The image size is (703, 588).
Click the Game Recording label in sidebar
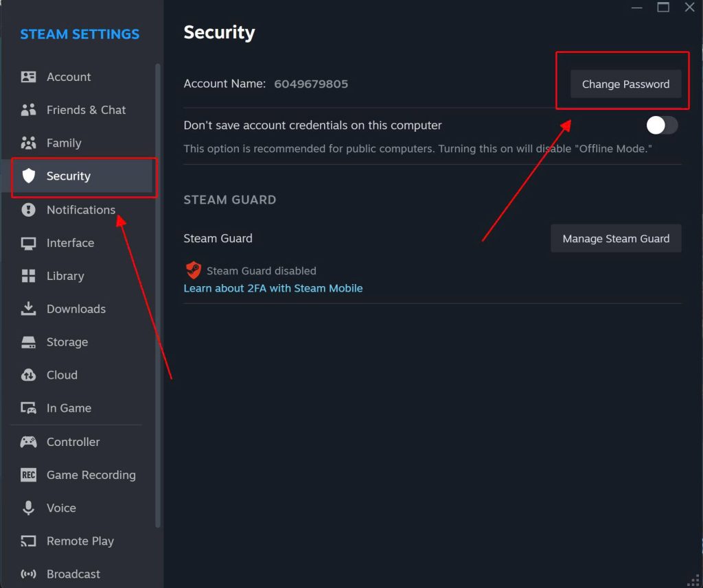tap(91, 475)
